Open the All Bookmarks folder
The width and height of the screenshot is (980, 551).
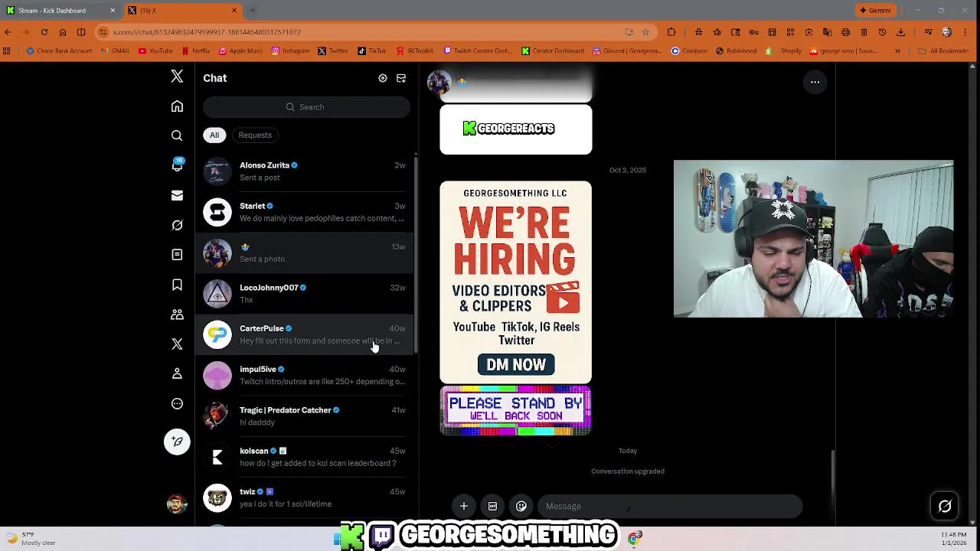point(944,51)
